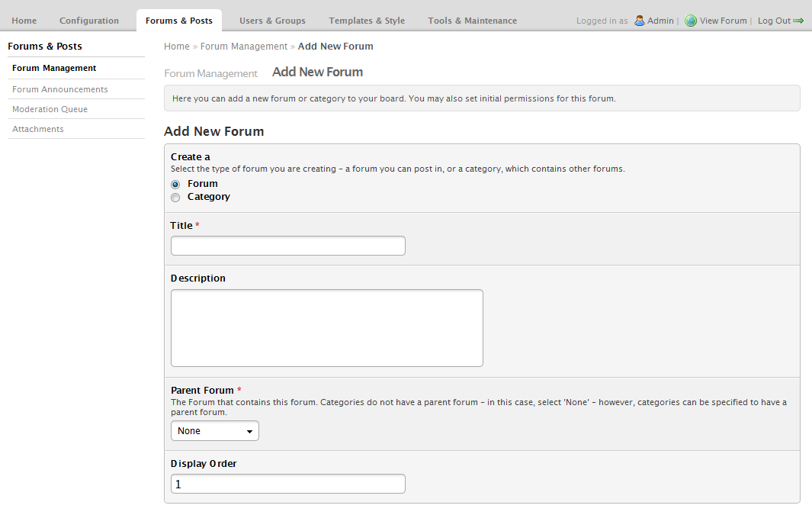Click the Forums & Posts sidebar heading
Screen dimensions: 812x515
point(45,46)
